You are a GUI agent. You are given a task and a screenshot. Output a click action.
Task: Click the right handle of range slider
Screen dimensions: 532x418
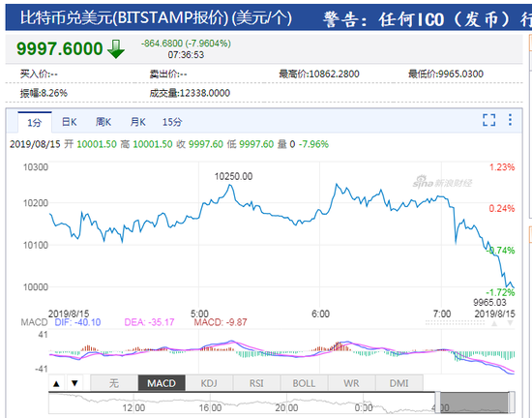click(x=512, y=403)
